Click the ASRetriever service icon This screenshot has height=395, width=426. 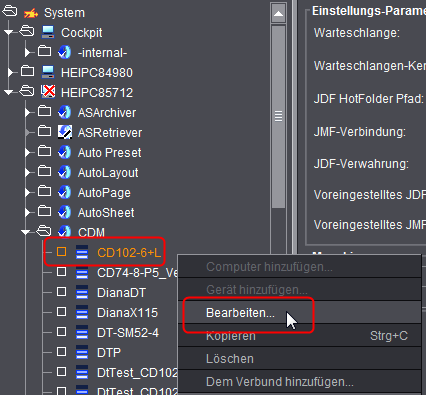65,132
